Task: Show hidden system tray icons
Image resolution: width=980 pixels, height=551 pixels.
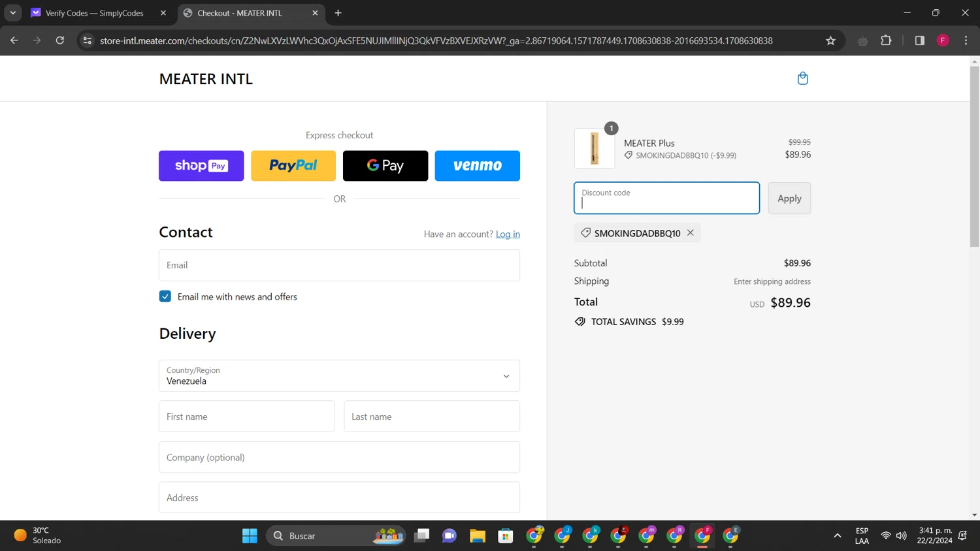Action: (x=837, y=536)
